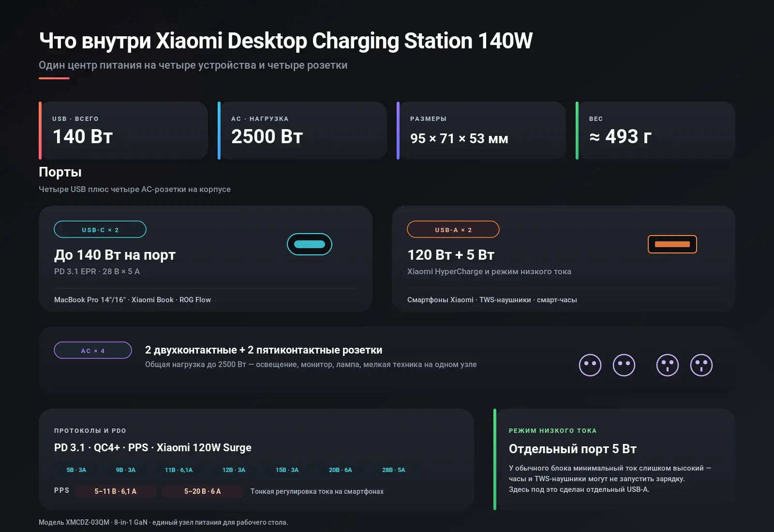This screenshot has width=774, height=532.
Task: Click the 9В · 3А PDO value
Action: pyautogui.click(x=126, y=470)
